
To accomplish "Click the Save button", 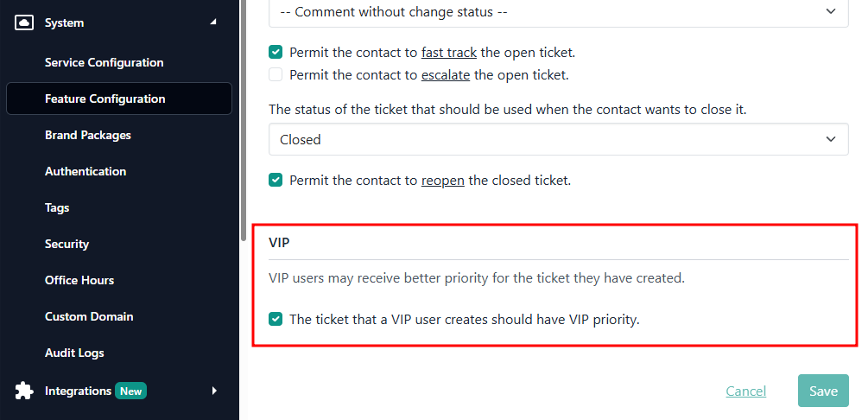I will [x=823, y=391].
